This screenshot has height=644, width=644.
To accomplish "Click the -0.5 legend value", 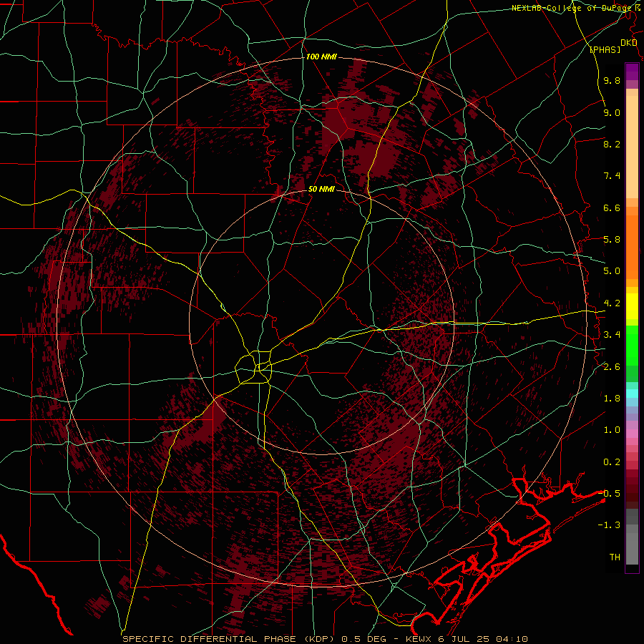I will 610,493.
